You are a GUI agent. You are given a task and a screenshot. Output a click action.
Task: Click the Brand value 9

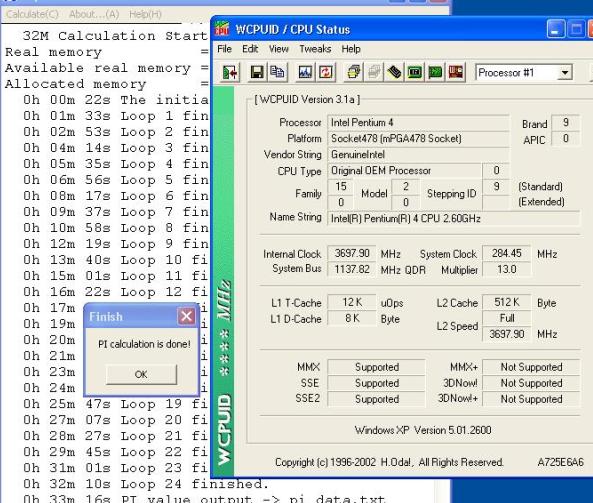coord(565,123)
